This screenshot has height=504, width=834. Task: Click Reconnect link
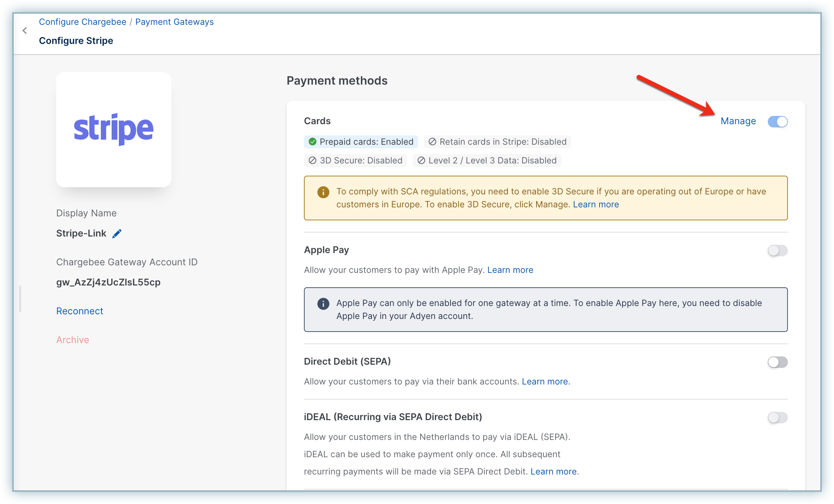click(80, 311)
